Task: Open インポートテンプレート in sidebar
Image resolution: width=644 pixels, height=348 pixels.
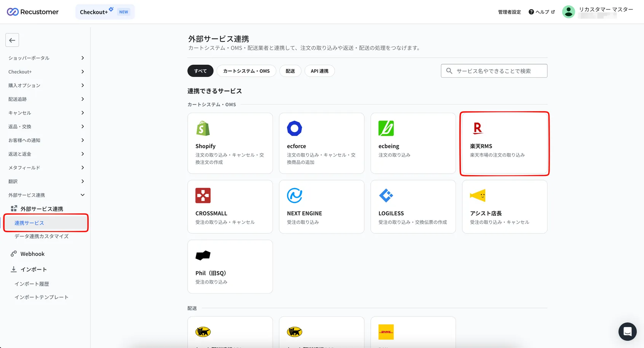Action: point(41,297)
